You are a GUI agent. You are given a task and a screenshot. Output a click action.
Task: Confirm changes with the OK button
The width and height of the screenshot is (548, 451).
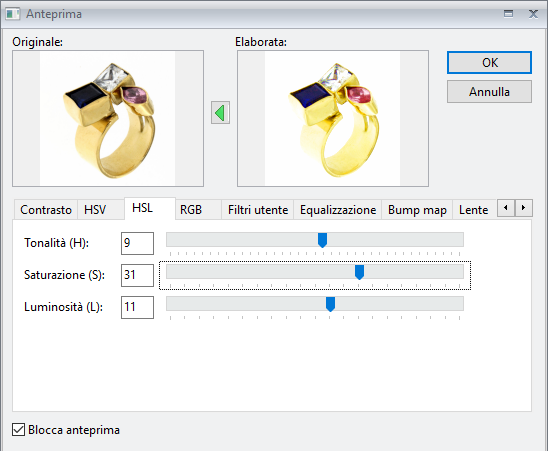pos(489,63)
